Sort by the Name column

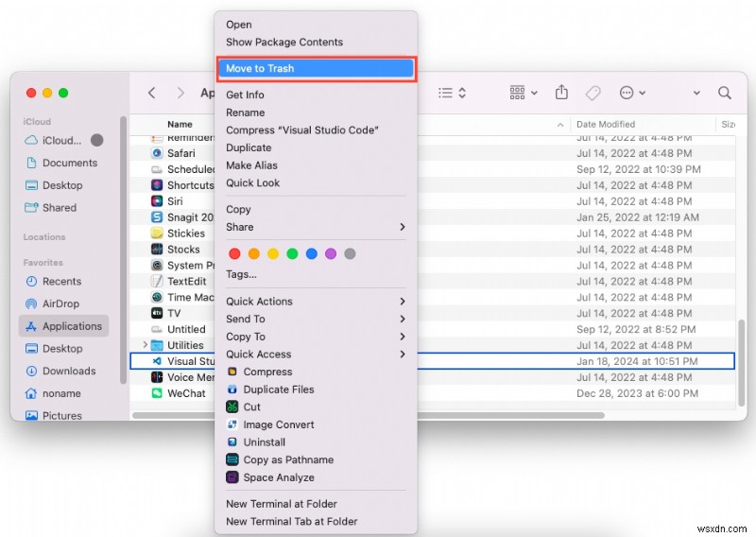180,125
